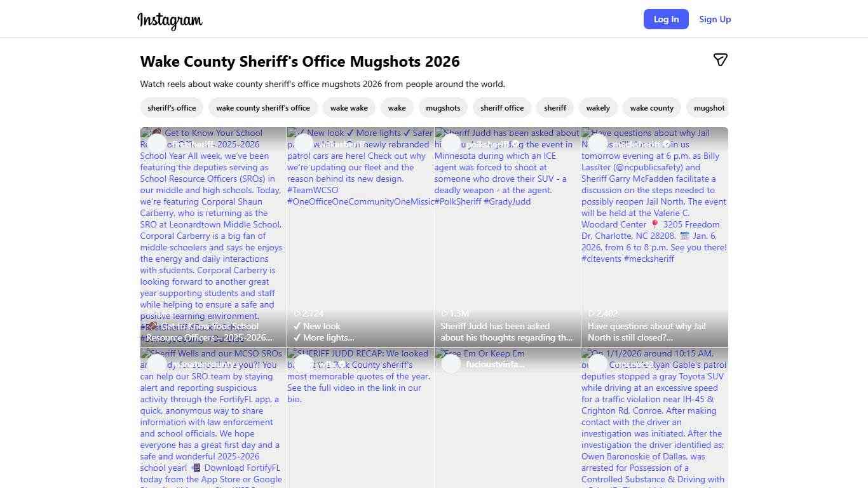Click polksheriff's profile avatar
Viewport: 868px width, 488px height.
click(x=451, y=143)
